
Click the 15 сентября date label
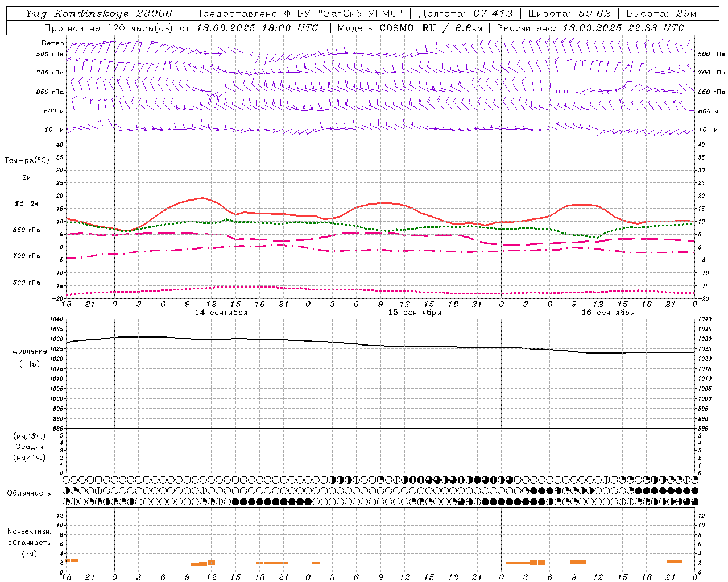pos(415,312)
